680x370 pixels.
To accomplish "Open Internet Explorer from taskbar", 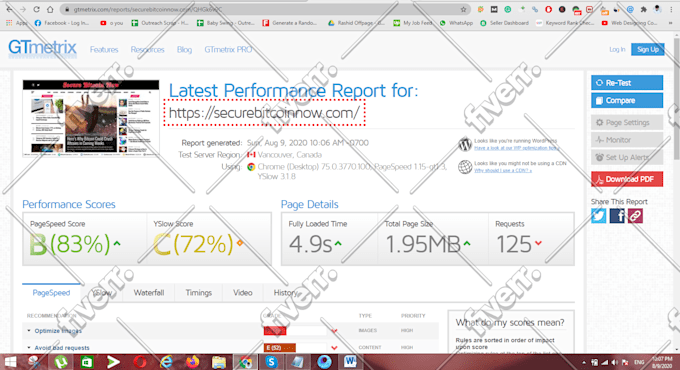I will tap(166, 362).
